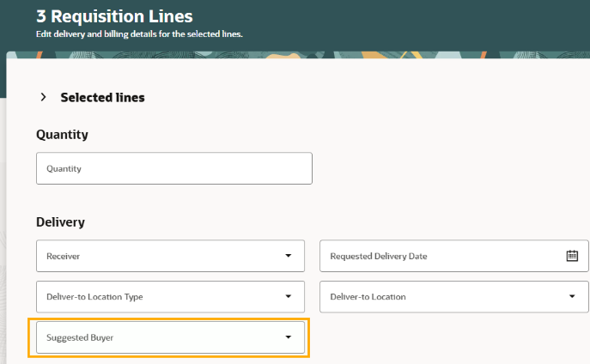
Task: Click inside Deliver-to Location Type combo box
Action: (155, 297)
